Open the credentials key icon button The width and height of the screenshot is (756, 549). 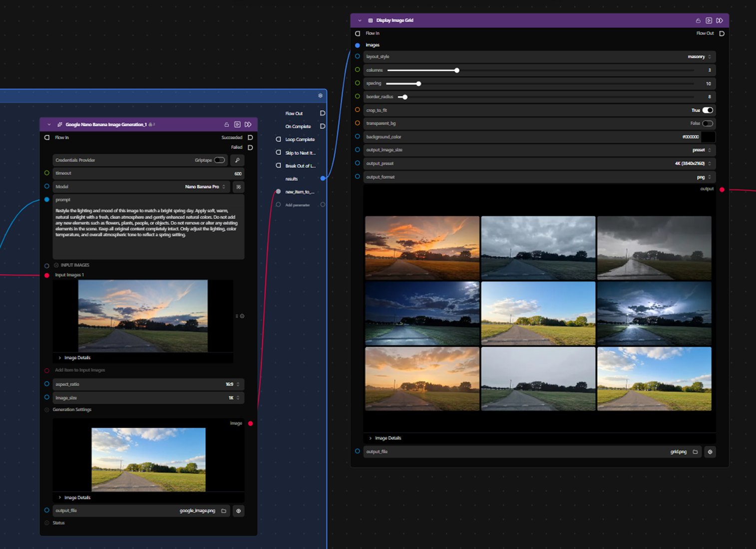(237, 160)
